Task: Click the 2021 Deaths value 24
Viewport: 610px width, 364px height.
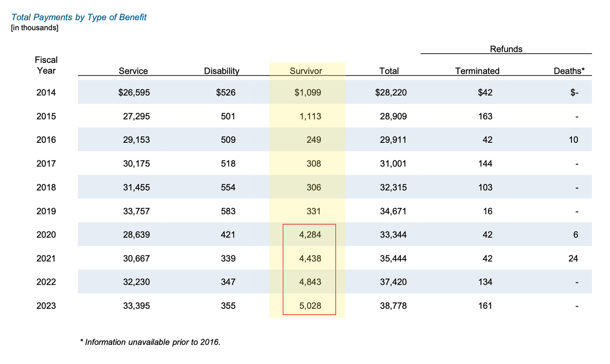Action: click(573, 258)
